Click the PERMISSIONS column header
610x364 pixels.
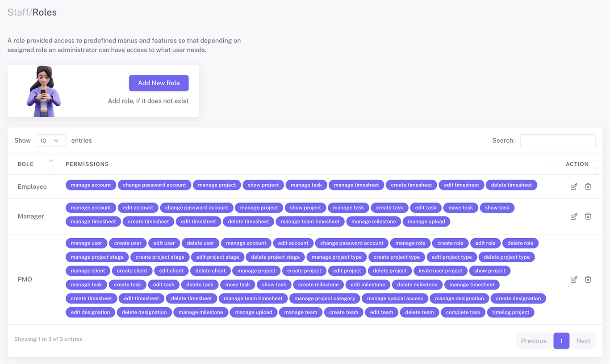click(x=87, y=164)
